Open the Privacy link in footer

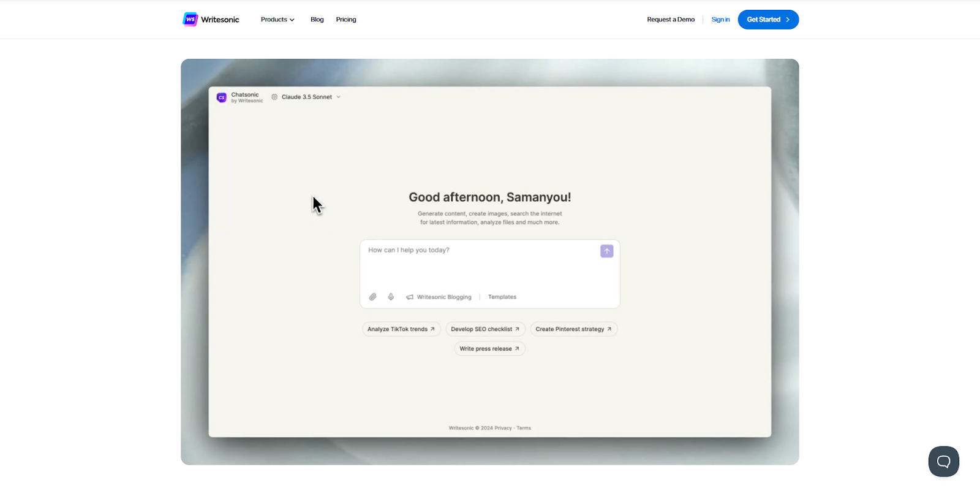pos(503,428)
